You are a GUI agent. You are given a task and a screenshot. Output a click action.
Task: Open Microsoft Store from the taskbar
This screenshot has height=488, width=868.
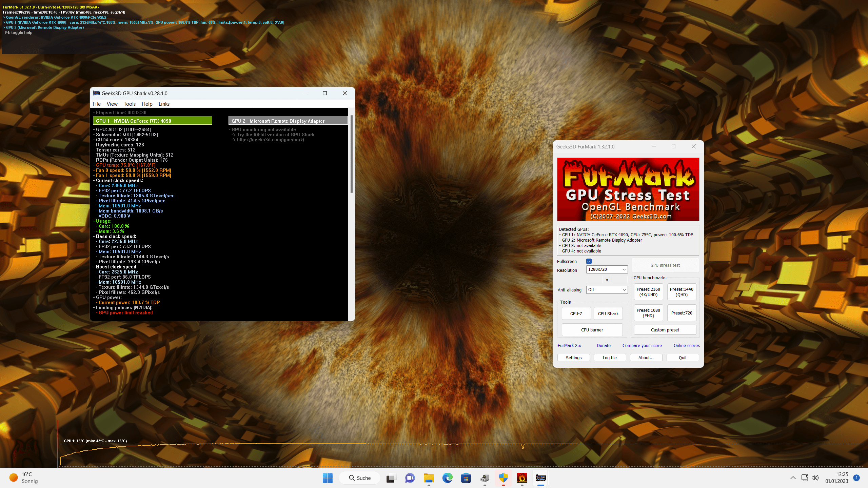click(x=466, y=478)
